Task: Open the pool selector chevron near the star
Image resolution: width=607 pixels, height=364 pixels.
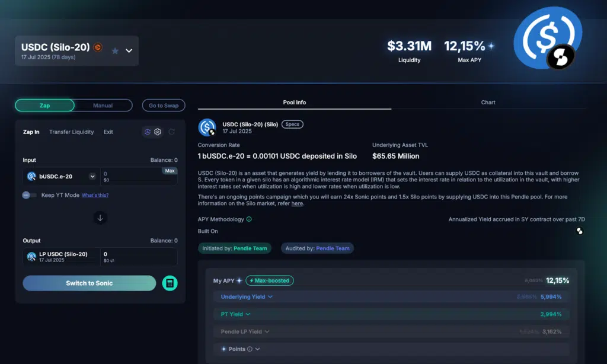Action: click(129, 51)
